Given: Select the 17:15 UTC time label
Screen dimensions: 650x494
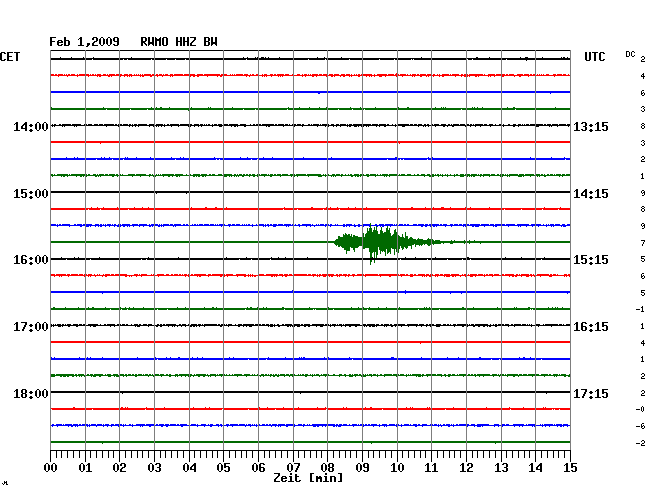Looking at the screenshot, I should click(x=591, y=393).
